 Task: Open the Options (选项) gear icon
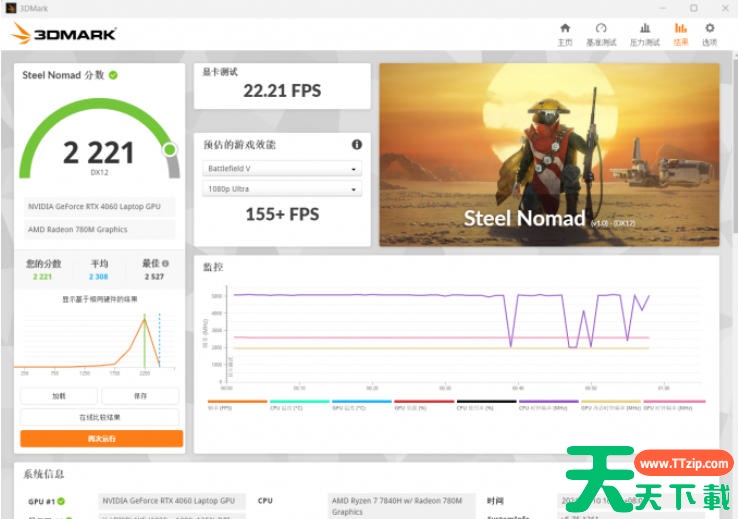tap(709, 33)
